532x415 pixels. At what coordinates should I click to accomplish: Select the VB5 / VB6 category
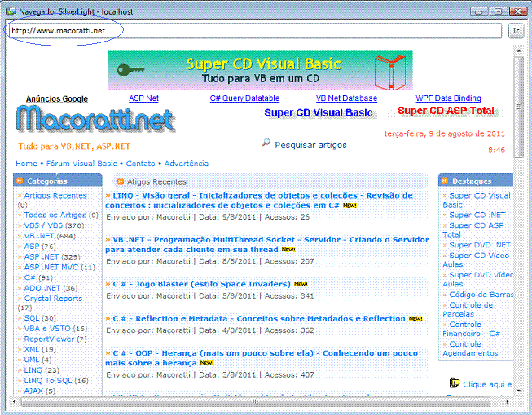coord(43,225)
